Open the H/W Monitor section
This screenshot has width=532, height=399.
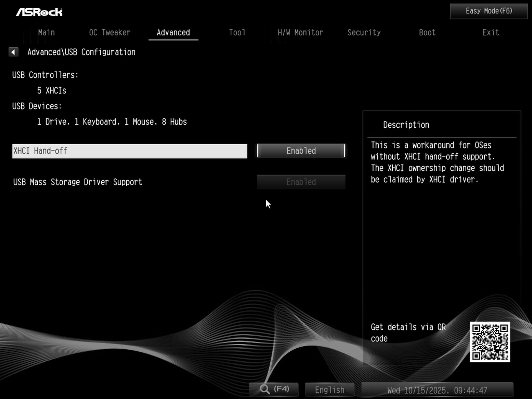click(300, 32)
